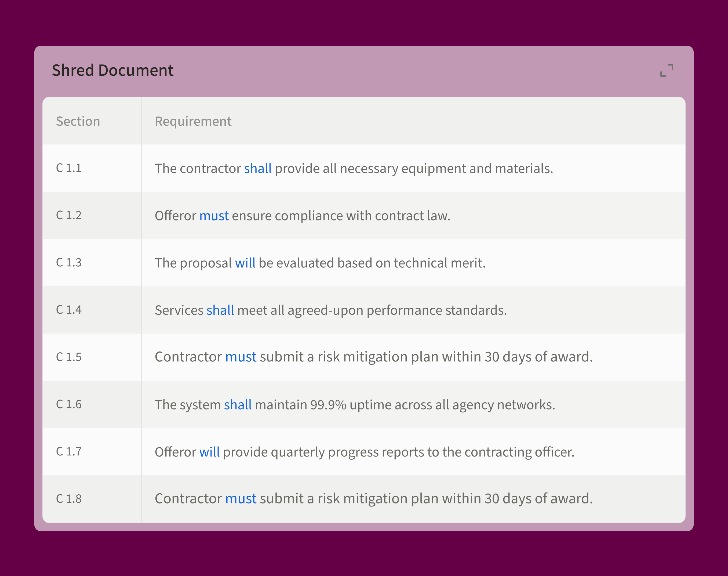Viewport: 728px width, 576px height.
Task: Click 'will' keyword in proposal evaluation row
Action: [x=245, y=263]
